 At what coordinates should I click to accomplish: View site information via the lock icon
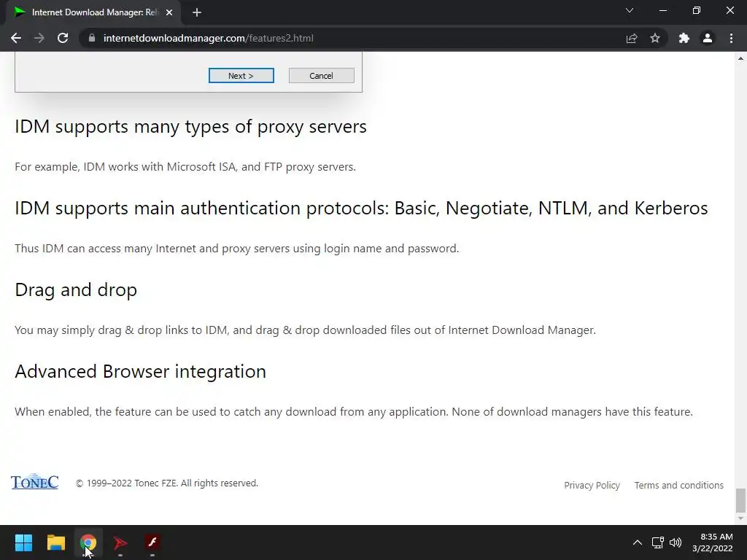click(92, 38)
